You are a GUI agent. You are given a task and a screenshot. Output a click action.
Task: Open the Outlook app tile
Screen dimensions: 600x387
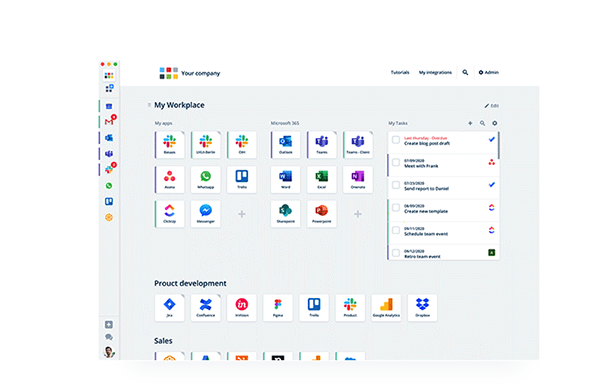tap(285, 144)
